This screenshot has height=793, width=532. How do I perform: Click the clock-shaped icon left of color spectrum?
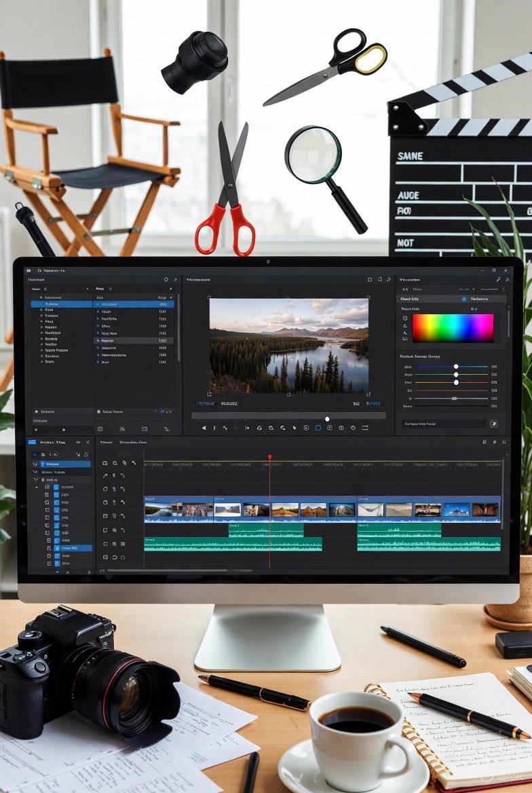point(405,318)
